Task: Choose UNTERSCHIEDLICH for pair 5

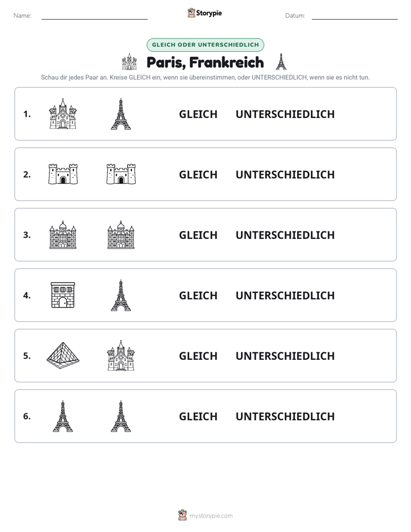Action: pos(285,356)
